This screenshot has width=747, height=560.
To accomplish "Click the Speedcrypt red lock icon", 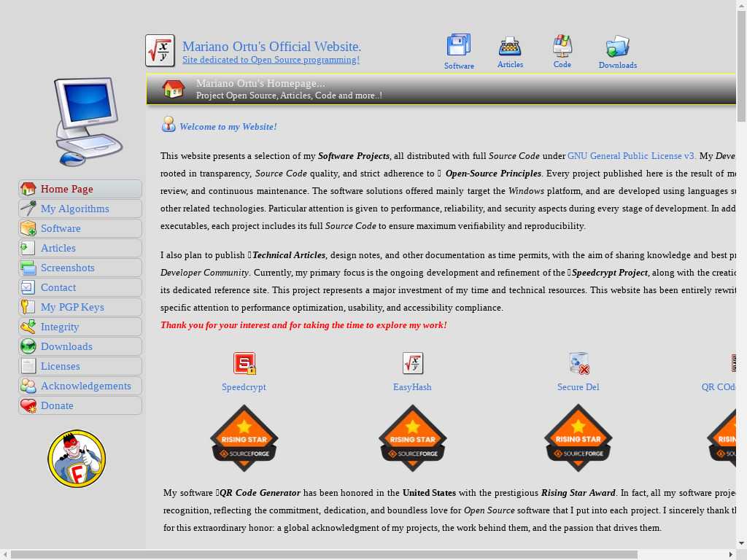I will 244,363.
